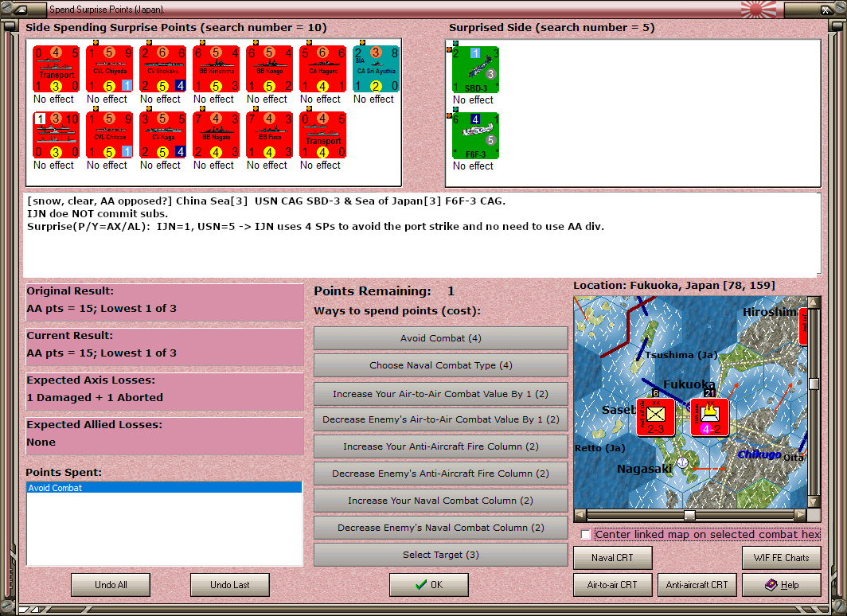
Task: Select the green SBD-3 aircraft counter
Action: tap(475, 70)
